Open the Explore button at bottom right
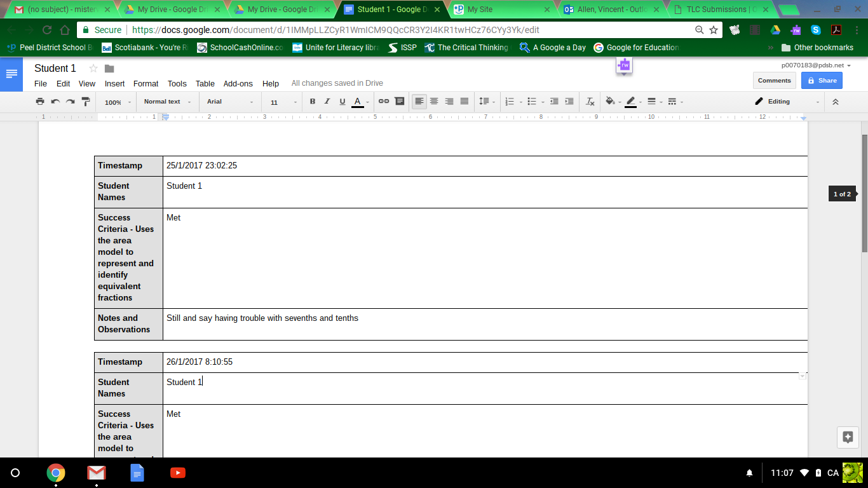Image resolution: width=868 pixels, height=488 pixels. (847, 437)
